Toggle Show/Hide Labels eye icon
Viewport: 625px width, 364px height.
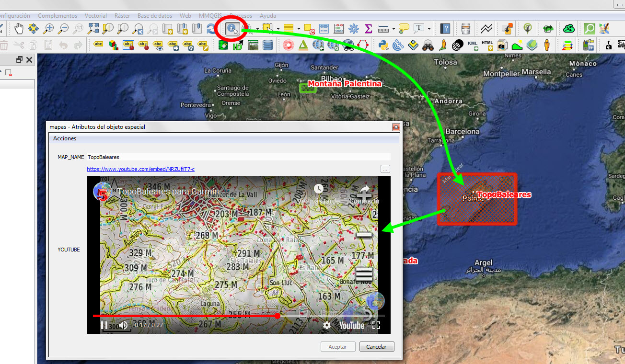coord(158,45)
